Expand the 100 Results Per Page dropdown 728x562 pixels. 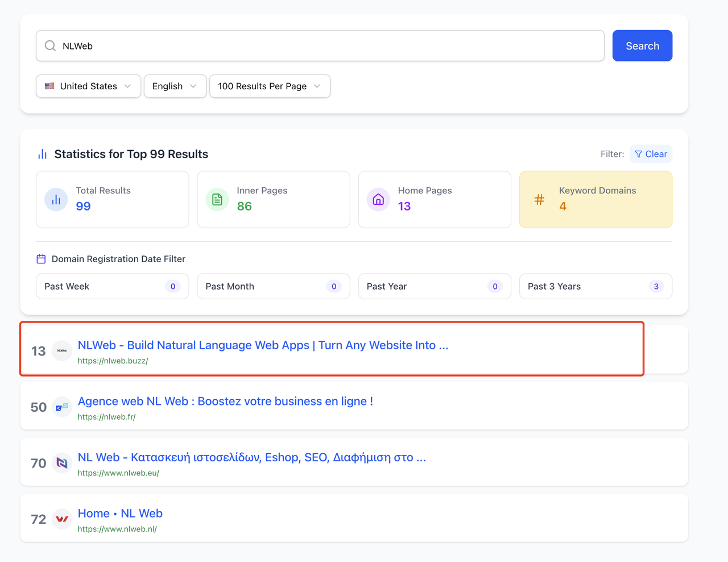tap(270, 86)
